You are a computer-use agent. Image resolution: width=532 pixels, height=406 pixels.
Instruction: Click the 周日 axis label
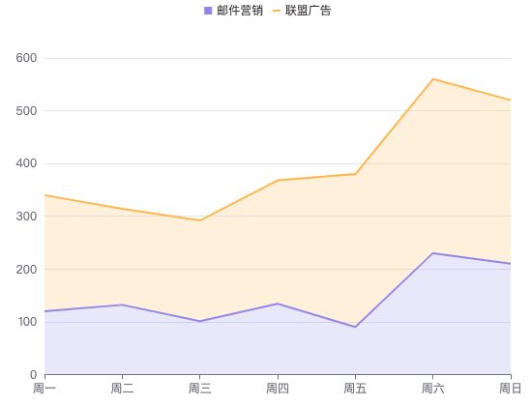pyautogui.click(x=510, y=388)
